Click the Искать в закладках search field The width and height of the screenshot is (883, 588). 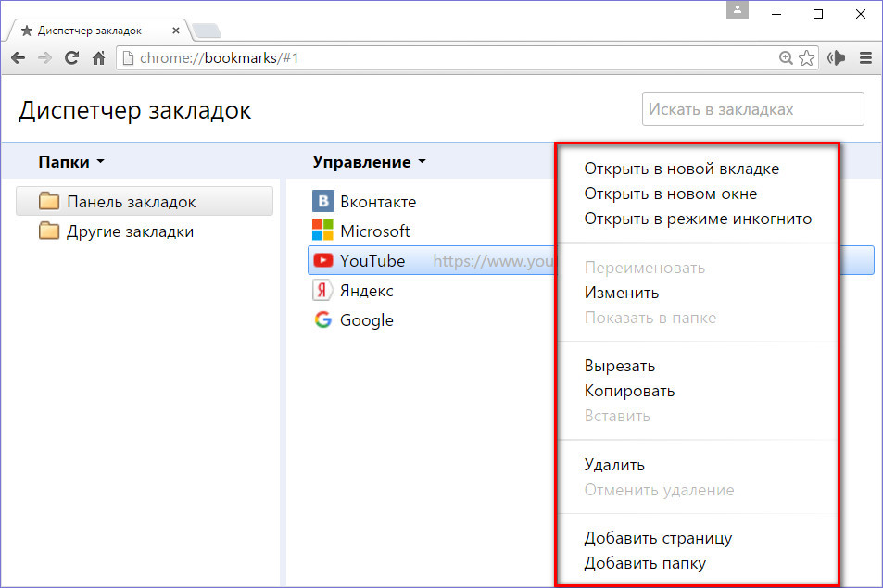pyautogui.click(x=753, y=109)
